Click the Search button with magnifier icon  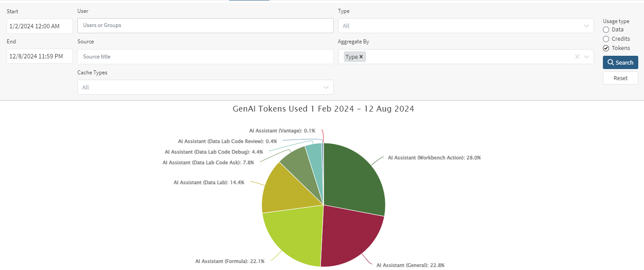click(620, 62)
